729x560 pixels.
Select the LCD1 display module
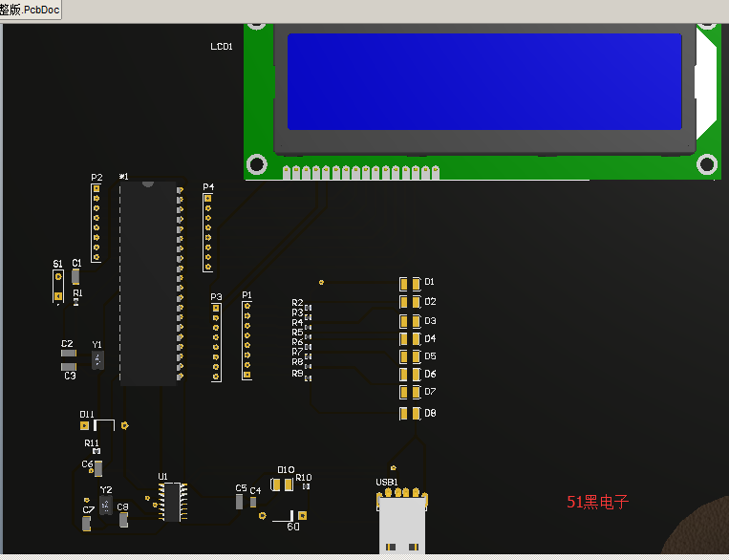[482, 101]
